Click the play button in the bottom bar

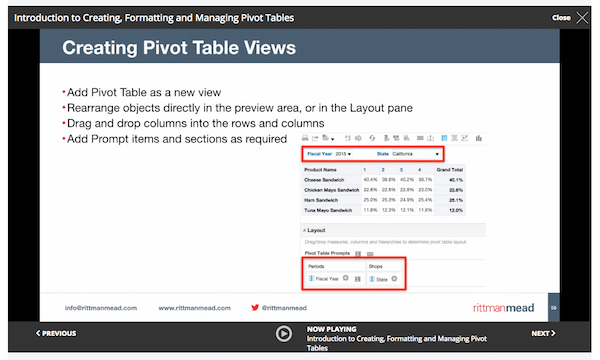click(x=284, y=334)
